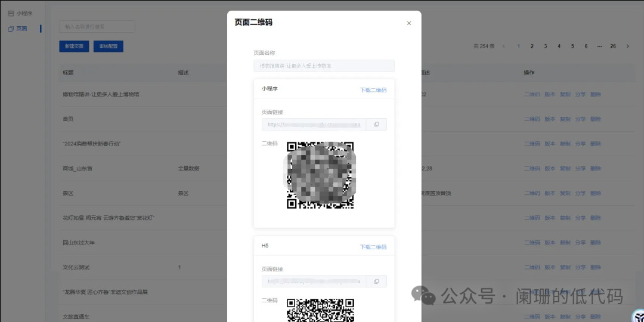
Task: Copy the 小程序 page link
Action: [x=376, y=125]
